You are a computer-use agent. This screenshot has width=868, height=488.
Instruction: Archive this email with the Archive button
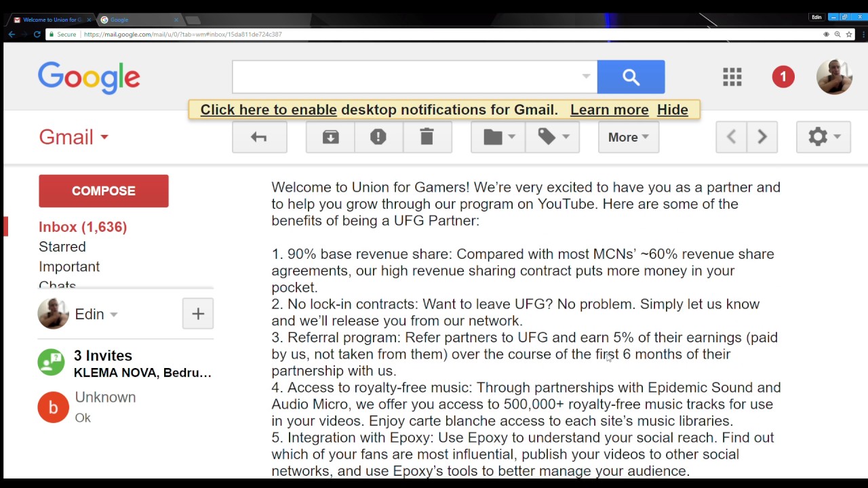coord(331,138)
